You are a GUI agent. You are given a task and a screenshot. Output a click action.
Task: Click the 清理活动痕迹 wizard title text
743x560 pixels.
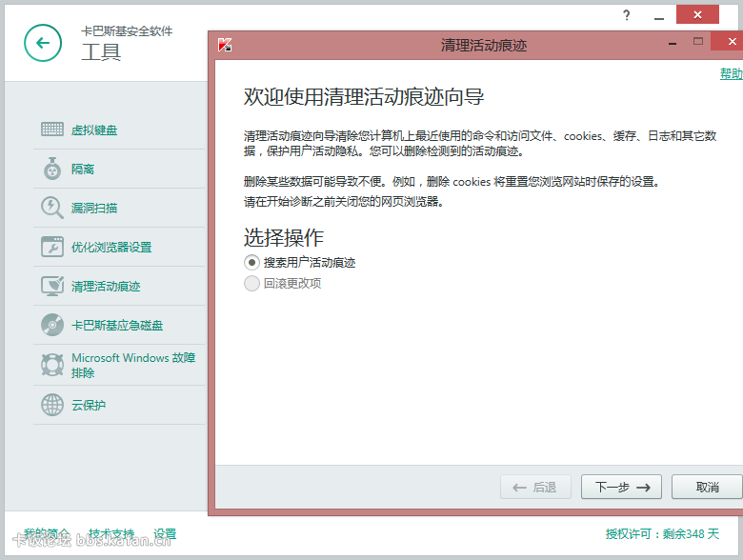484,46
